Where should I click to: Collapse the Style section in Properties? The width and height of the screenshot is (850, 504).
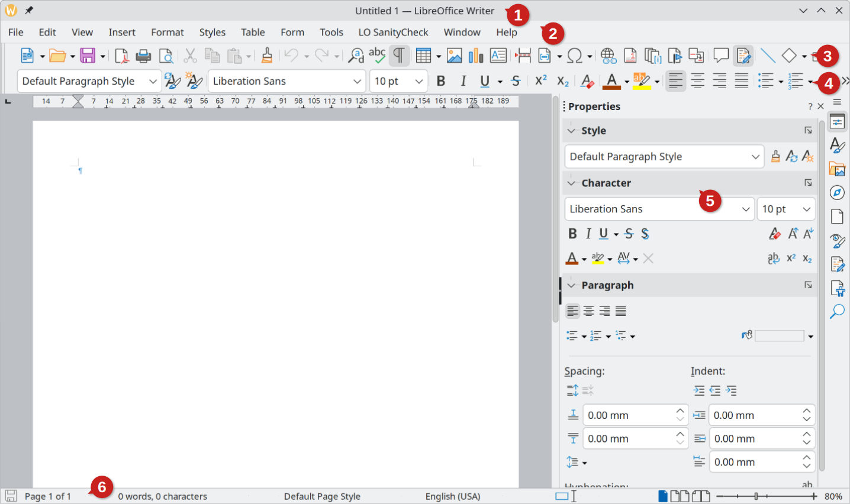(571, 130)
